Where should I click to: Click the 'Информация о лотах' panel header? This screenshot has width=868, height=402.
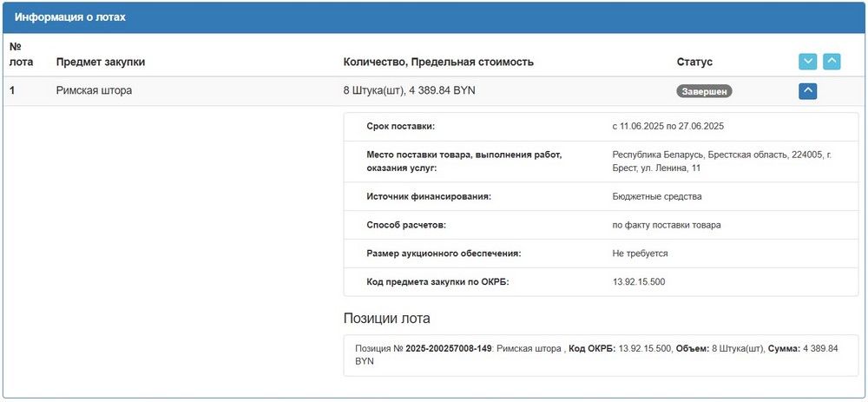pyautogui.click(x=72, y=17)
